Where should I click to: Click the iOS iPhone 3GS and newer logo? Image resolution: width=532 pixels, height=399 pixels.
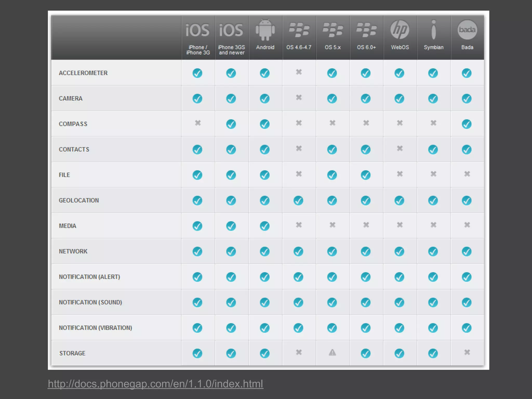click(231, 30)
